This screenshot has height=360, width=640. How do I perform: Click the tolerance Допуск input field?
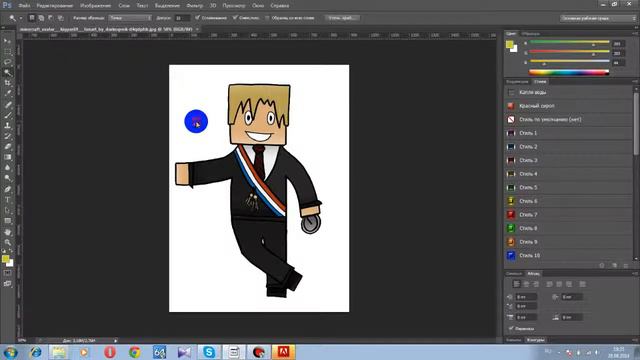point(182,18)
